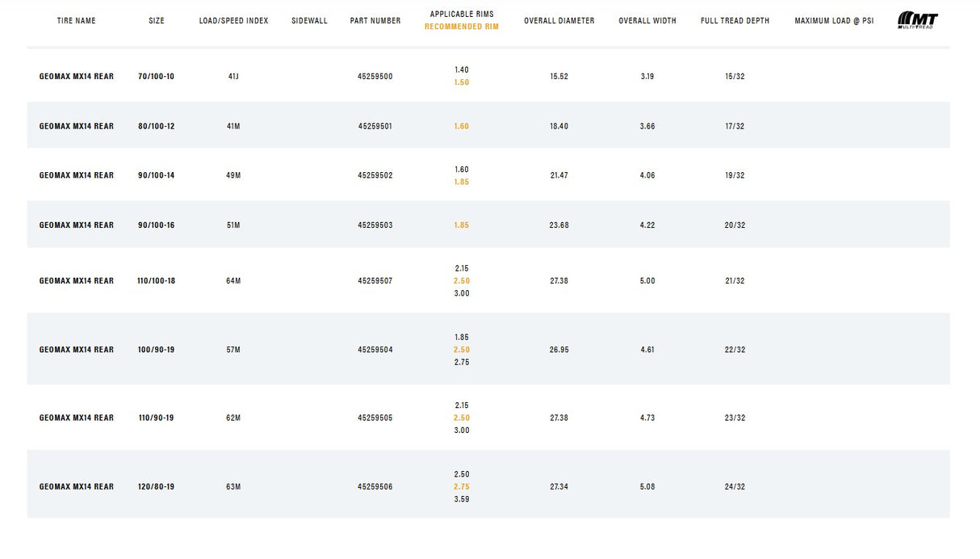Select the Full Tread Depth column header
Screen dimensions: 980x559
735,21
